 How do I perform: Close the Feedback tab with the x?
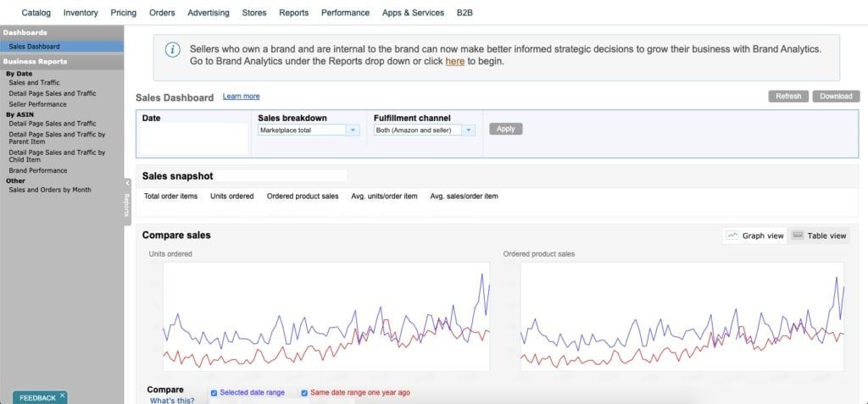(63, 396)
